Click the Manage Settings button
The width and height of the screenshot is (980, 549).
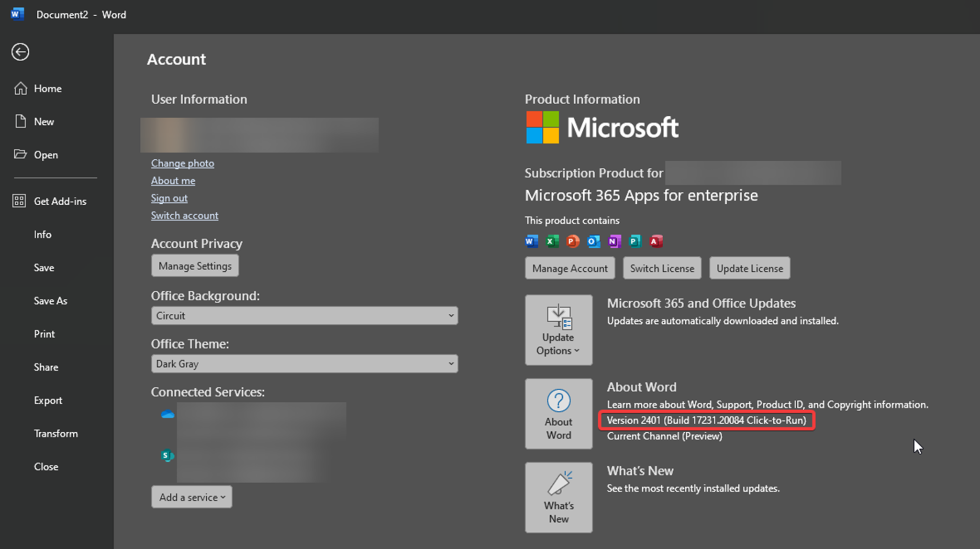[195, 265]
